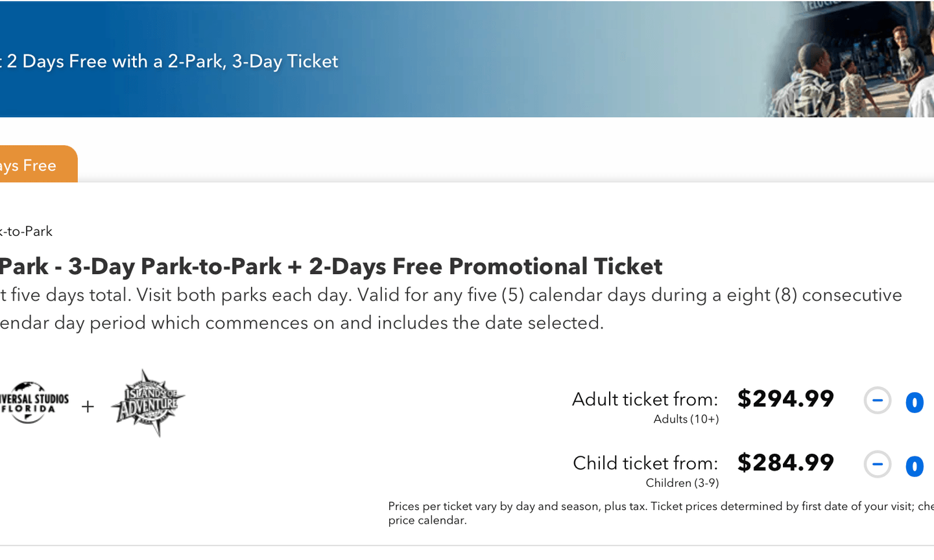Decrease the adult ticket quantity
The width and height of the screenshot is (934, 560).
tap(878, 401)
